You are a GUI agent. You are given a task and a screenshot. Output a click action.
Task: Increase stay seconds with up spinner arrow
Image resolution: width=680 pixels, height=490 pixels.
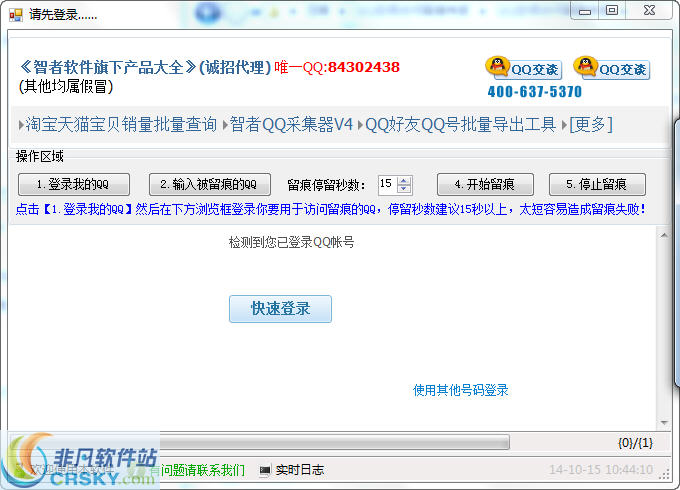point(404,180)
